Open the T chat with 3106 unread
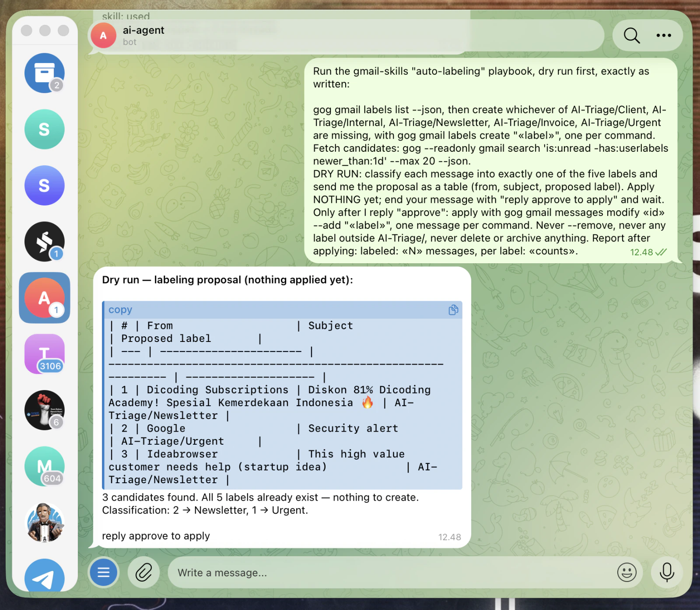 (45, 354)
